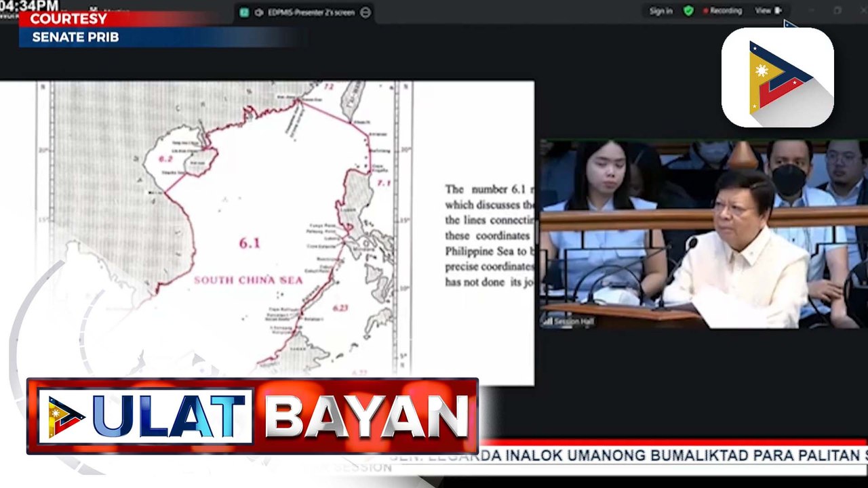This screenshot has width=868, height=488.
Task: Click the 6.23 label on the map
Action: click(x=340, y=308)
